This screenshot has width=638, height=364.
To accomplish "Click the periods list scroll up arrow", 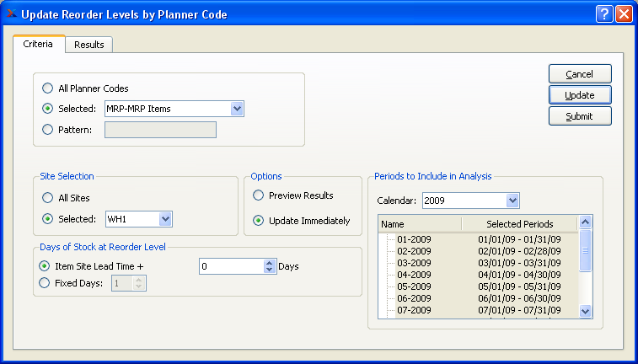I will pyautogui.click(x=585, y=222).
